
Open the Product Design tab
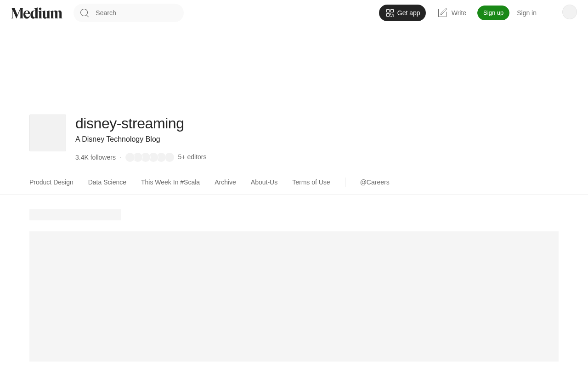[x=51, y=182]
